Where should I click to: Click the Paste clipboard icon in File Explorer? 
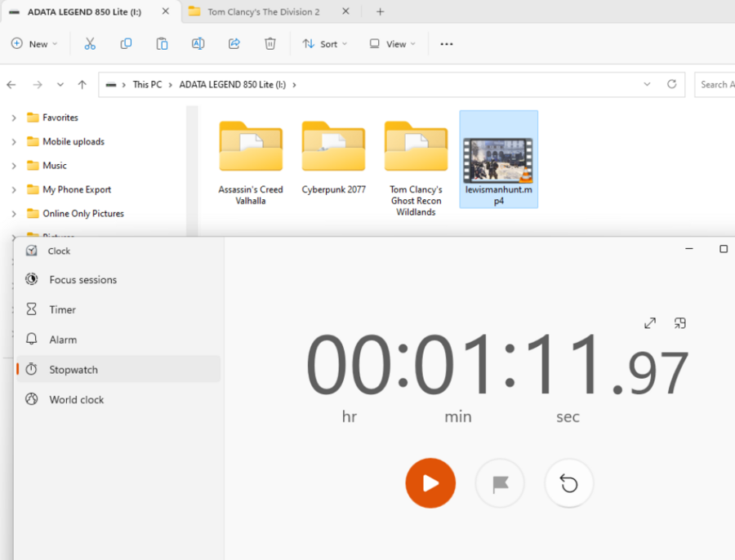163,44
